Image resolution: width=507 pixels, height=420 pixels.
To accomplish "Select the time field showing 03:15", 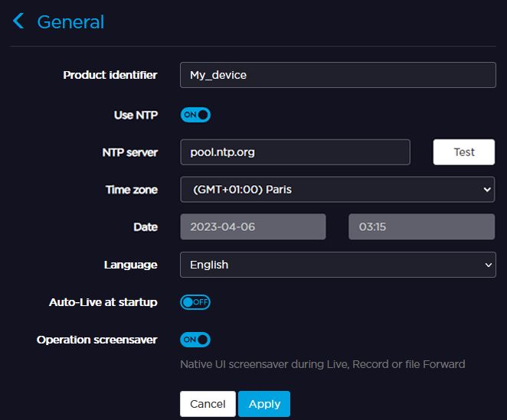I will 421,226.
